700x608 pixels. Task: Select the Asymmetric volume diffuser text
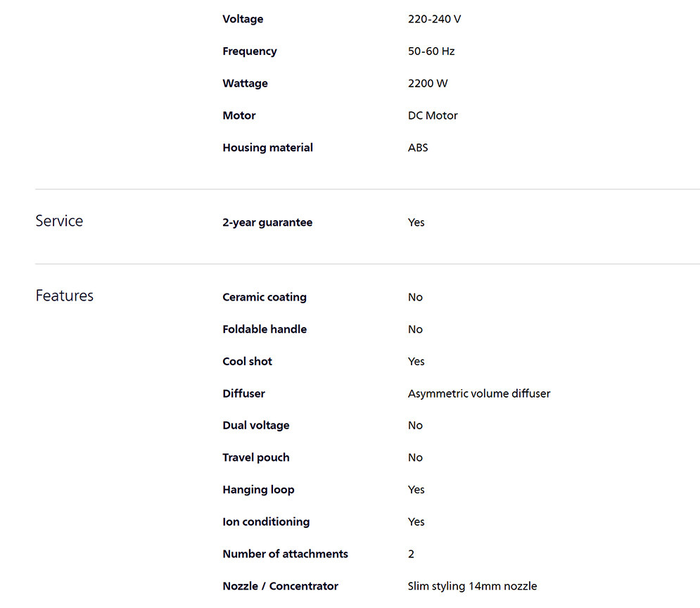(479, 393)
